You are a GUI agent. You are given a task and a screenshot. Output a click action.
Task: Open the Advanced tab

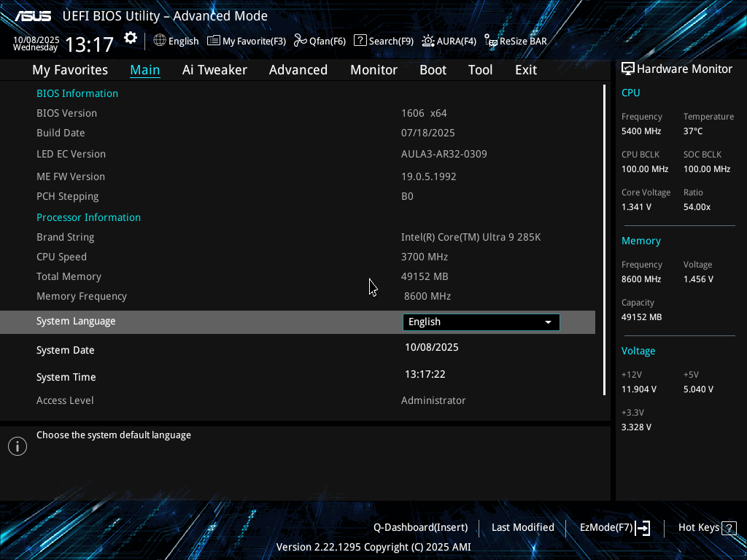[298, 70]
